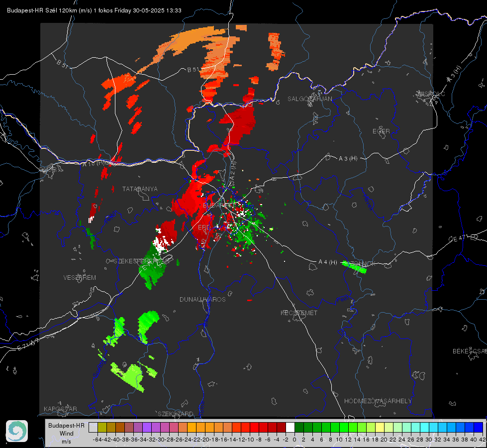The height and width of the screenshot is (448, 487).
Task: Select the olive swatch above the -64 label
Action: click(x=102, y=427)
